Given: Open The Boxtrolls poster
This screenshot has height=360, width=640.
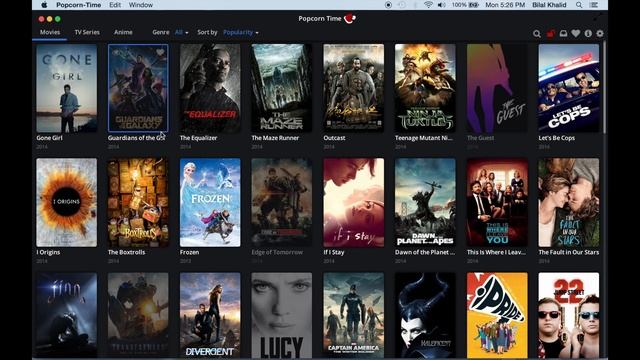Looking at the screenshot, I should pos(138,202).
